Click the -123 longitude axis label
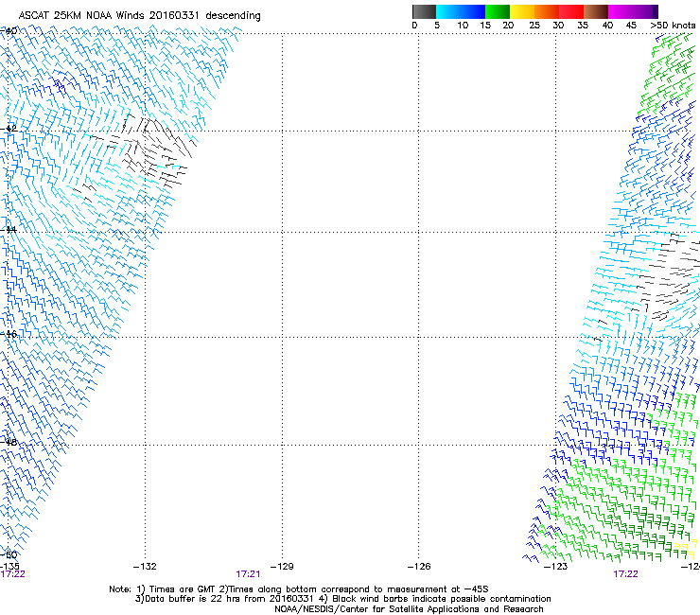700x615 pixels. pyautogui.click(x=556, y=567)
